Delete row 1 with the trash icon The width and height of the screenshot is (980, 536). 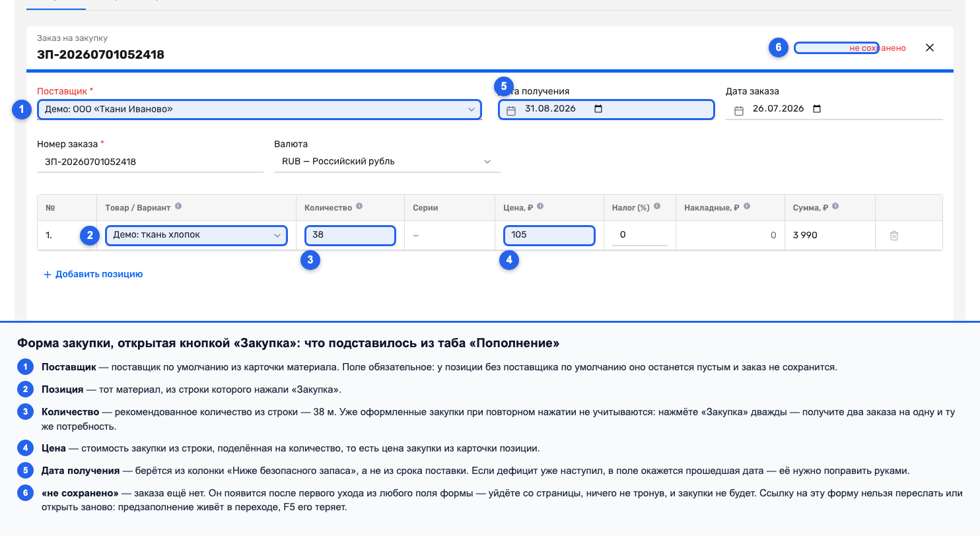click(894, 235)
